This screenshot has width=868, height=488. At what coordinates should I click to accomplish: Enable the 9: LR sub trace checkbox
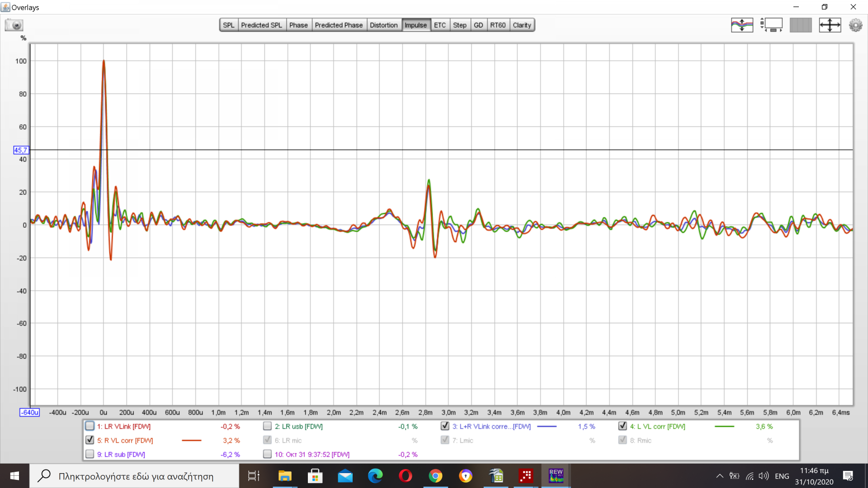(x=90, y=454)
